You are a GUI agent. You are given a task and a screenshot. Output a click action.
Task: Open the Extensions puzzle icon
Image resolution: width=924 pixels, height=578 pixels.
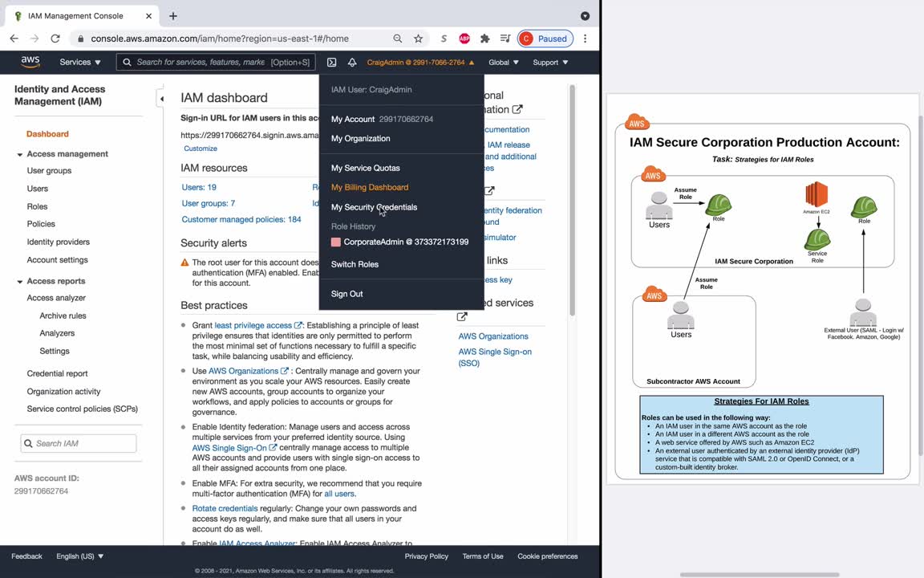[484, 39]
